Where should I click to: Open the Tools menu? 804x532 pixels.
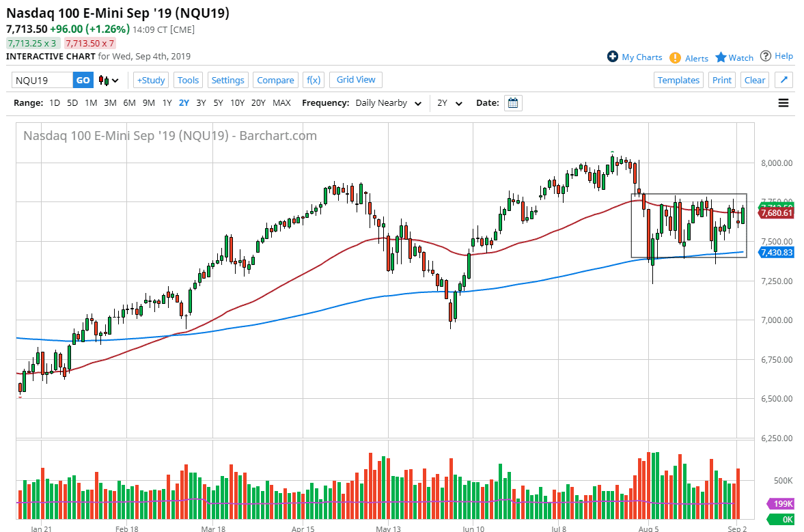click(188, 80)
